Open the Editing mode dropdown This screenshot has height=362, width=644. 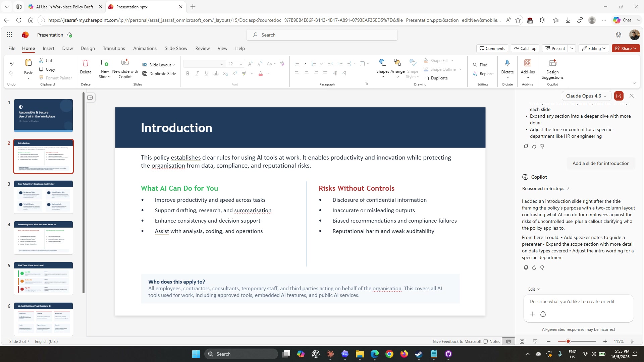(x=594, y=48)
